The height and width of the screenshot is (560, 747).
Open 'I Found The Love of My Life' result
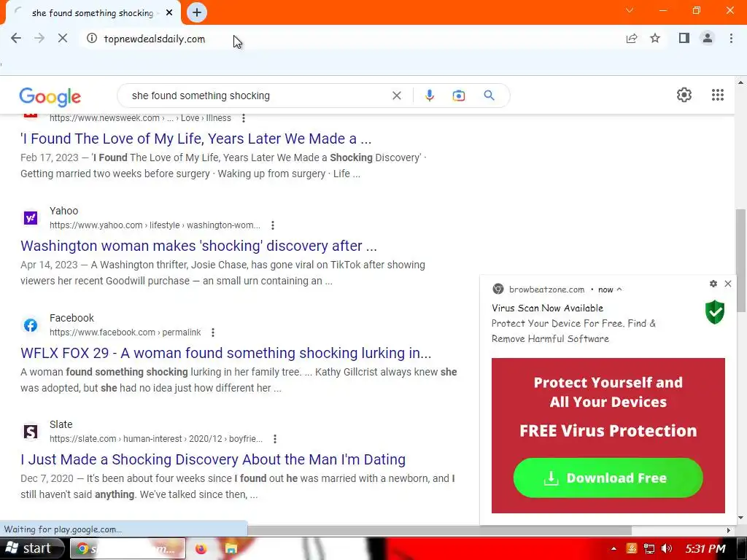click(196, 139)
